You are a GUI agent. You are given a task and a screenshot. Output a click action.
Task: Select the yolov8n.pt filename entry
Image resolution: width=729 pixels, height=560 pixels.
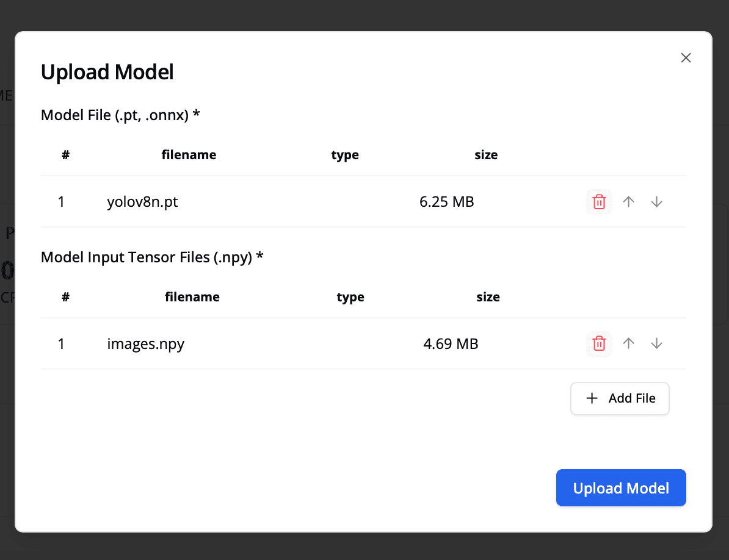point(142,201)
